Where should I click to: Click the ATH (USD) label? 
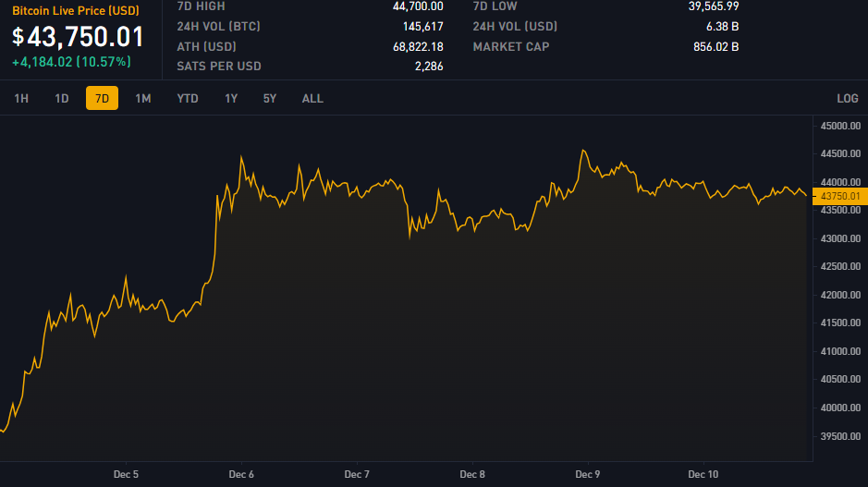coord(206,46)
